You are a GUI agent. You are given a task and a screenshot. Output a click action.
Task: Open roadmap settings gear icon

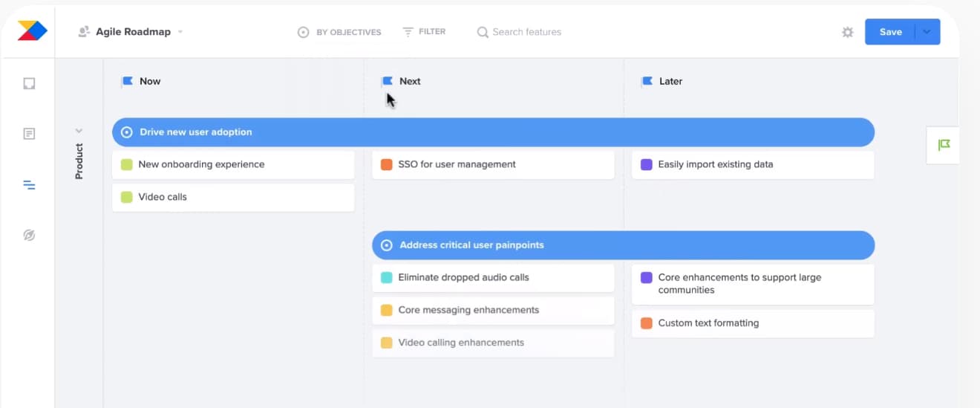pyautogui.click(x=847, y=32)
